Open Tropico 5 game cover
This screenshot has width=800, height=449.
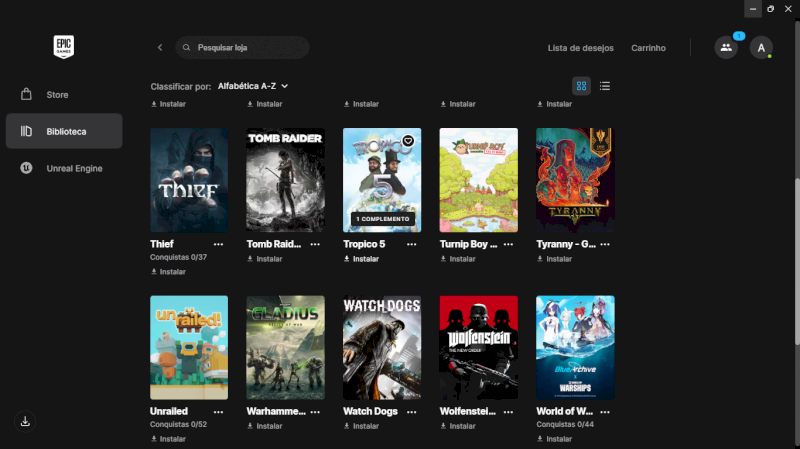pos(382,180)
